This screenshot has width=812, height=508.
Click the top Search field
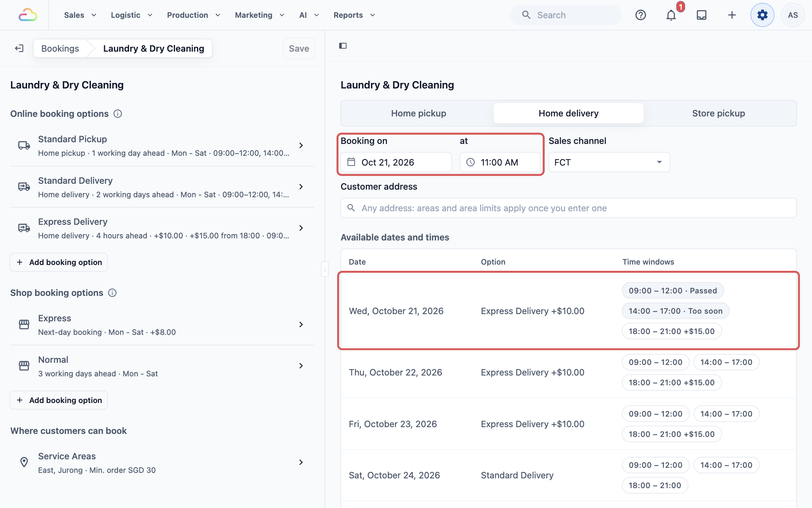click(566, 15)
